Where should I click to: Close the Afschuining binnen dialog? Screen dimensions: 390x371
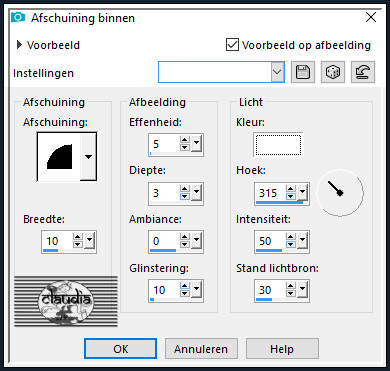[x=371, y=17]
